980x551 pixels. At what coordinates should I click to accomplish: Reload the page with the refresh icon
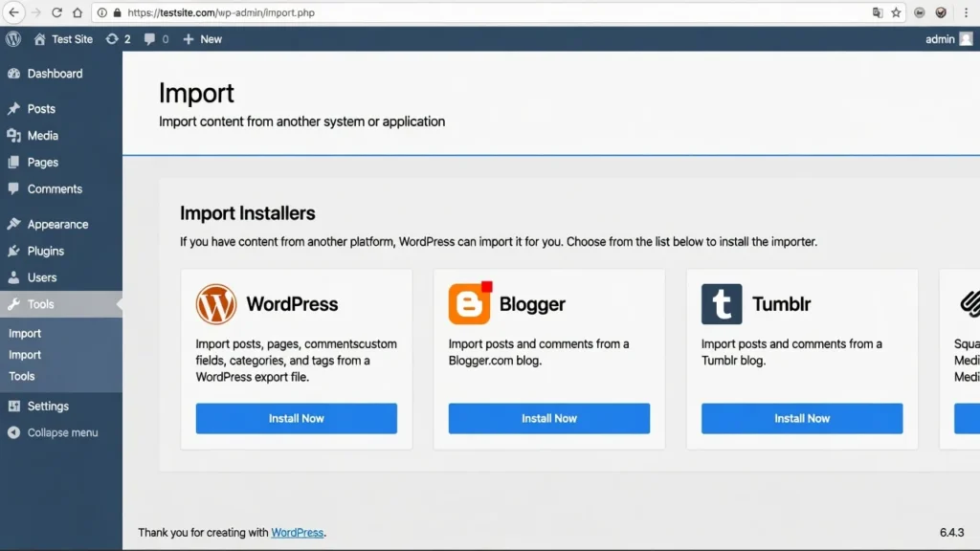tap(56, 12)
